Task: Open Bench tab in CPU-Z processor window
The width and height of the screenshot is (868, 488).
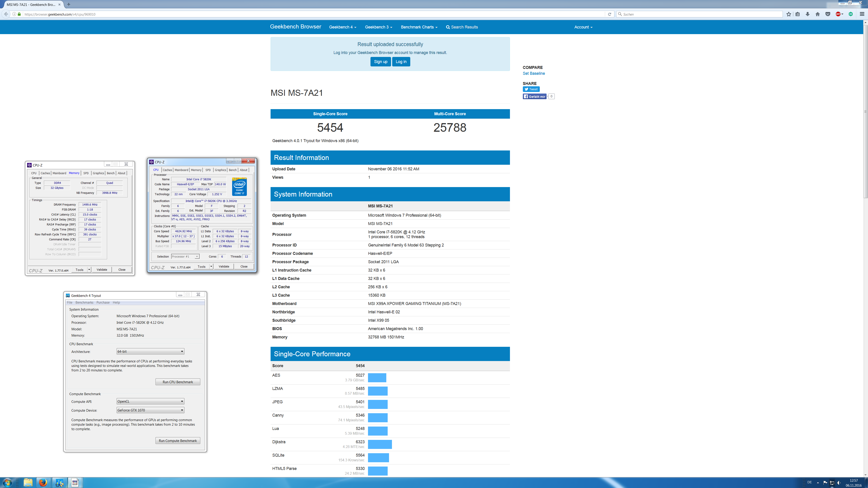Action: tap(233, 170)
